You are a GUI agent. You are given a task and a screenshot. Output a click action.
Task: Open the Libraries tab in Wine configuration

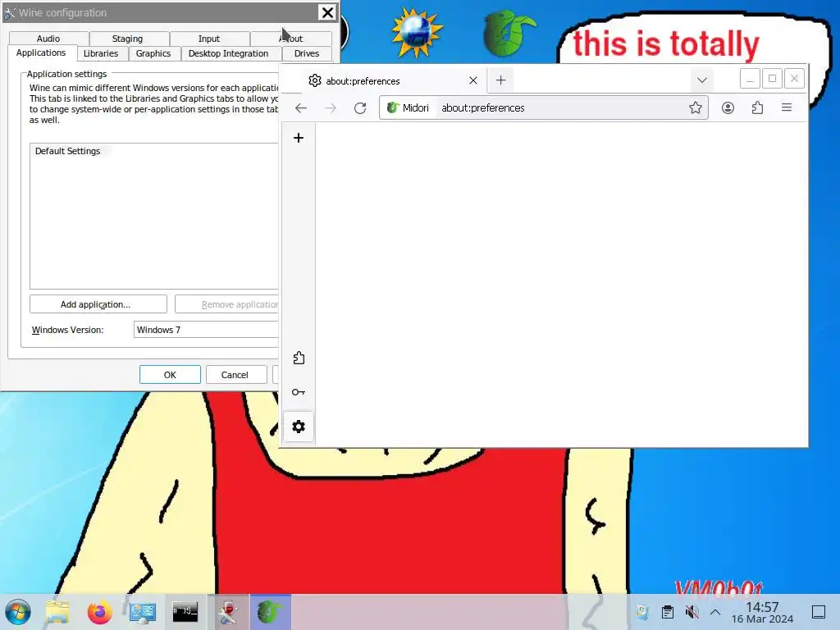click(x=101, y=53)
